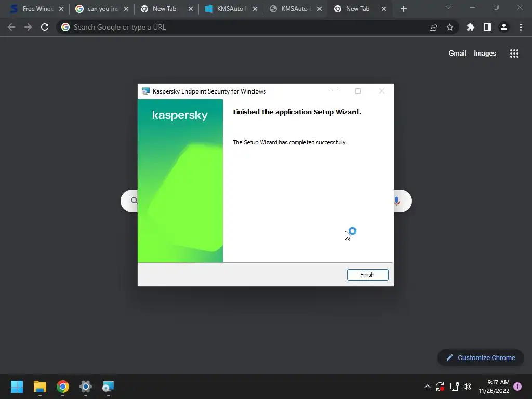Screen dimensions: 532x399
Task: Open Settings gear app from taskbar
Action: [x=86, y=387]
